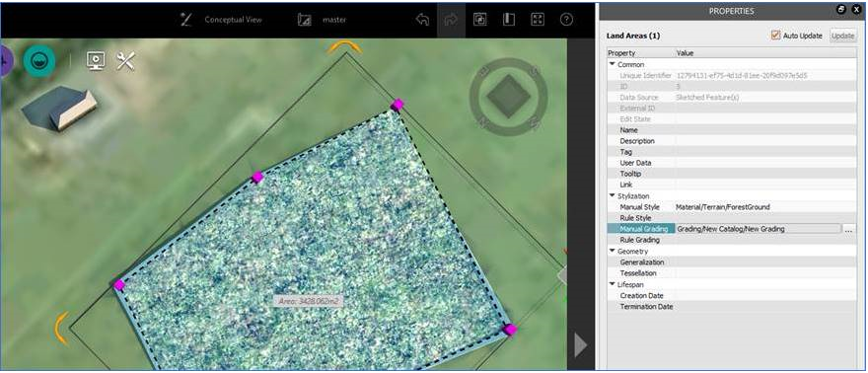Click the Link value field

click(x=765, y=185)
